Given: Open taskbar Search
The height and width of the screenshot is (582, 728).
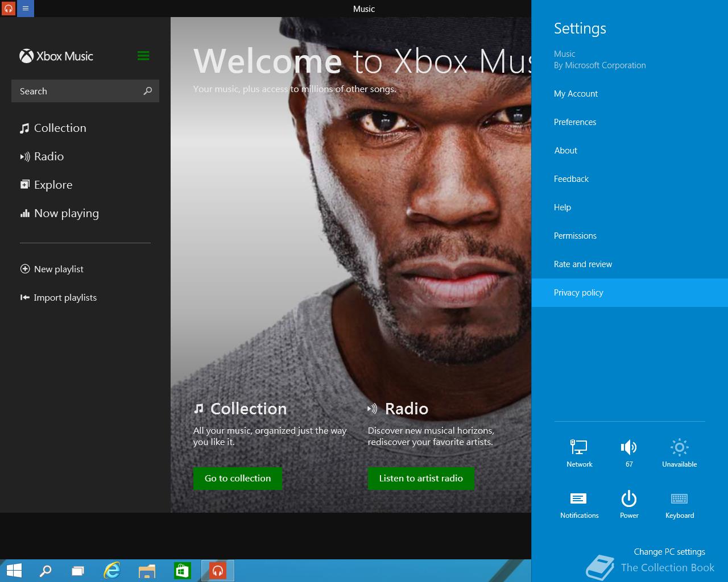Looking at the screenshot, I should 45,571.
